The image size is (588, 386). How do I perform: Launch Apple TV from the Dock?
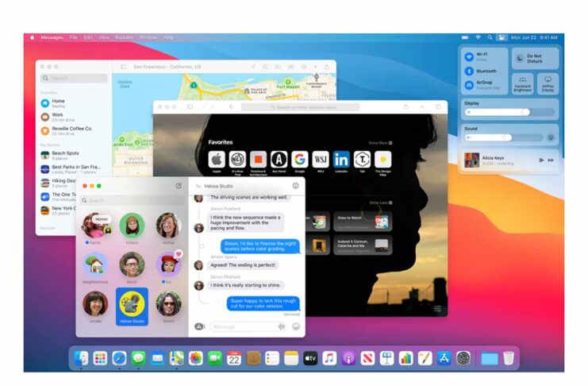[310, 358]
